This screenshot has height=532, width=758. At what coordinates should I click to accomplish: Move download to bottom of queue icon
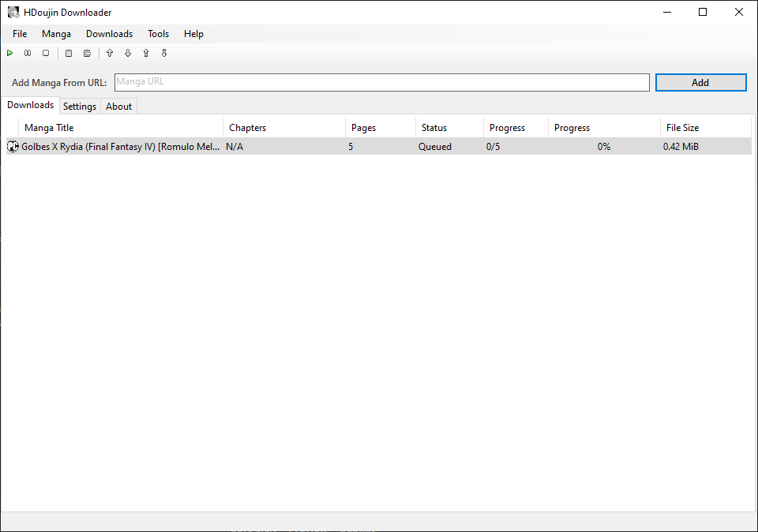point(164,53)
